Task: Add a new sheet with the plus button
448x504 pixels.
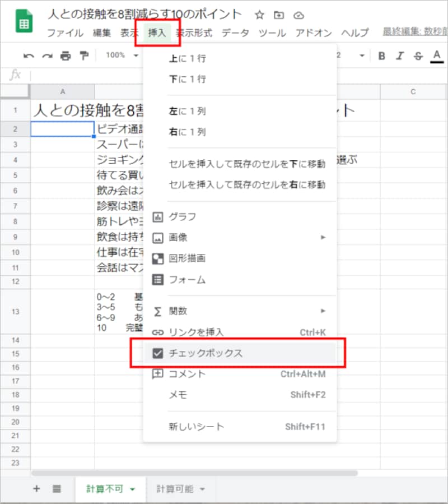Action: (x=36, y=489)
